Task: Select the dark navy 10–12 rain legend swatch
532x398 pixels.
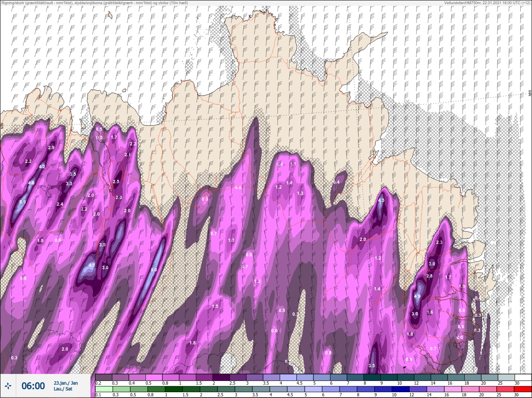Action: (x=401, y=390)
